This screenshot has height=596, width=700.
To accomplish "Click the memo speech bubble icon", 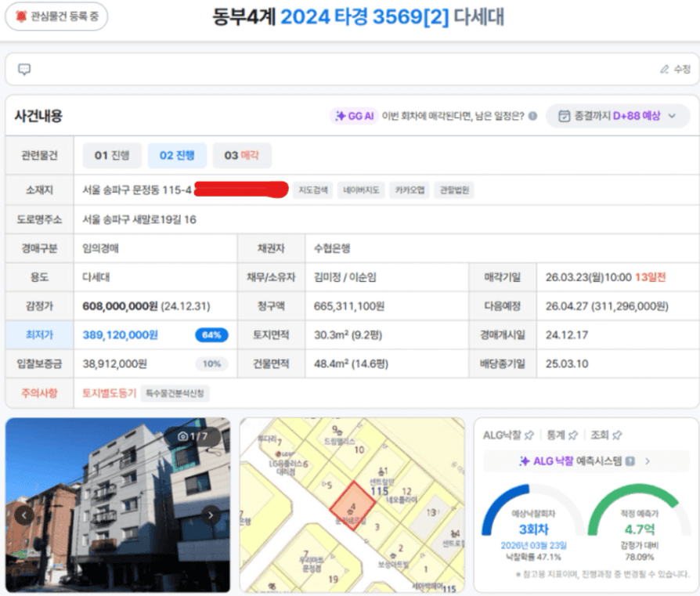I will [x=24, y=70].
